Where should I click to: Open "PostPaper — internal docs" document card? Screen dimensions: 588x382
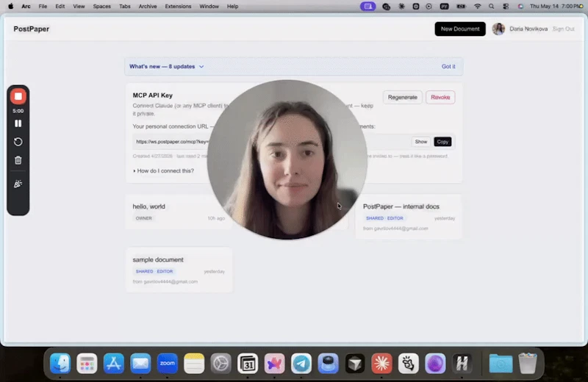pos(409,216)
